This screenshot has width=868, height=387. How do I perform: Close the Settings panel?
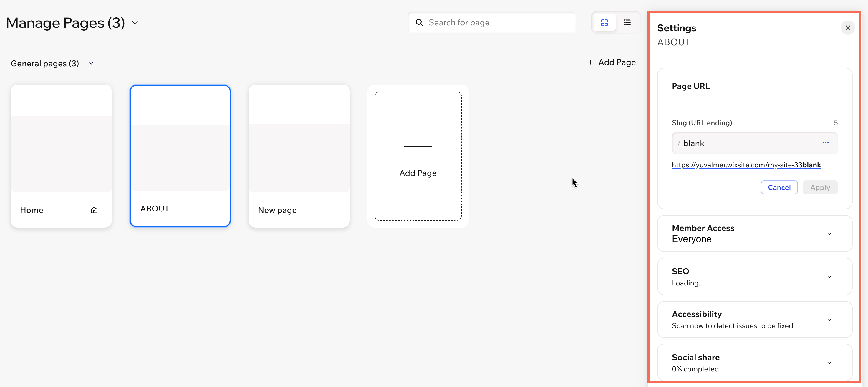tap(847, 28)
